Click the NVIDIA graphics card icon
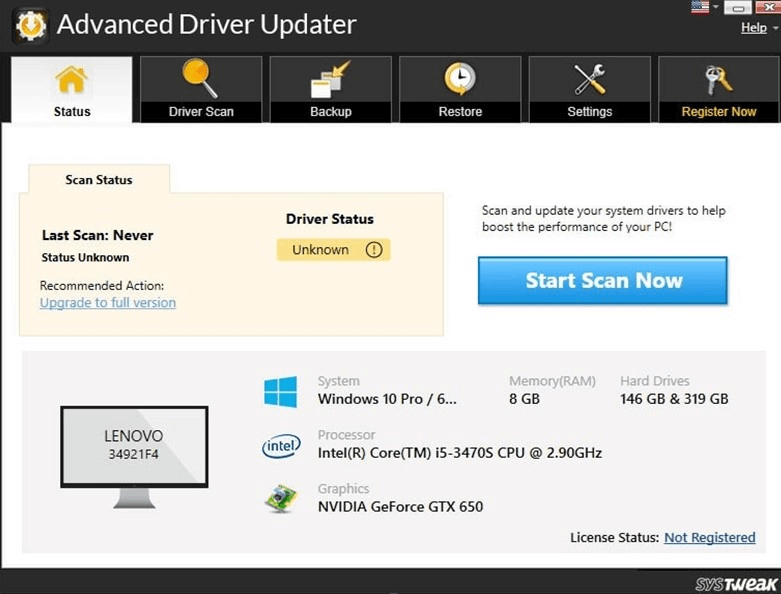This screenshot has height=594, width=781. click(x=280, y=499)
